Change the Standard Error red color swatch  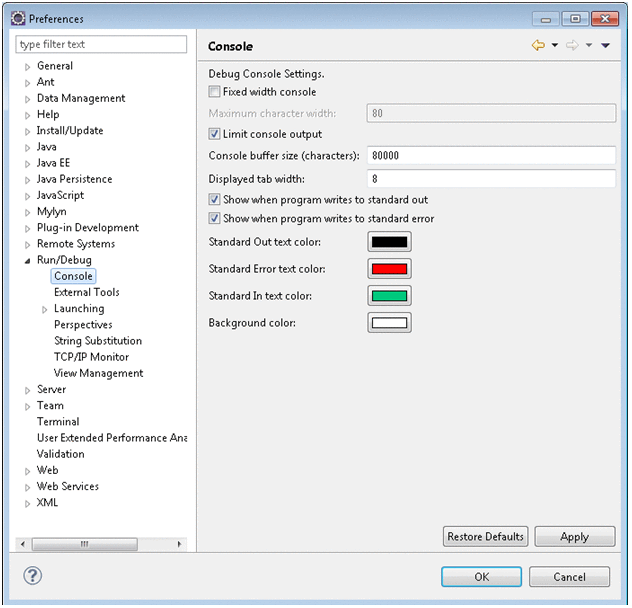[390, 269]
